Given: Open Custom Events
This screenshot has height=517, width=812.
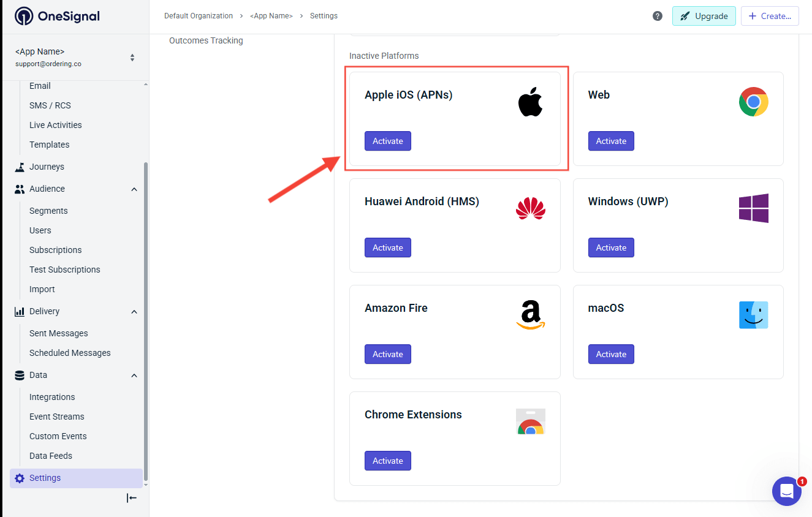Looking at the screenshot, I should click(58, 436).
